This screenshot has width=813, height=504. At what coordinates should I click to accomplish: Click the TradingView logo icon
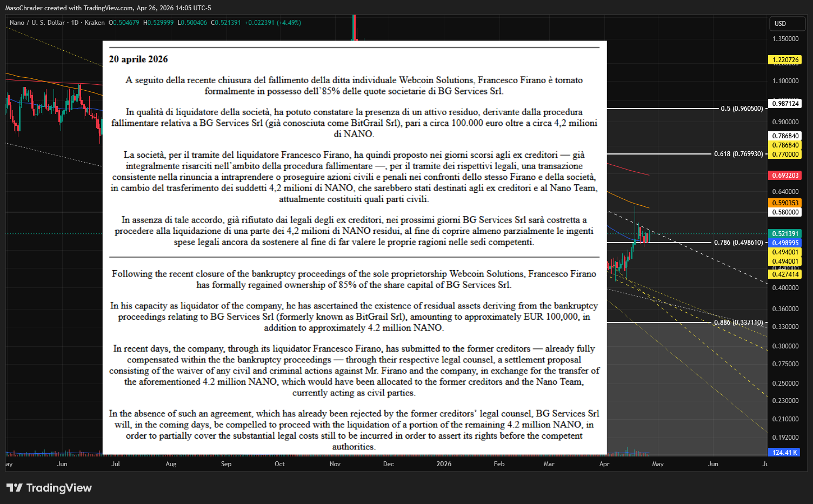click(15, 488)
